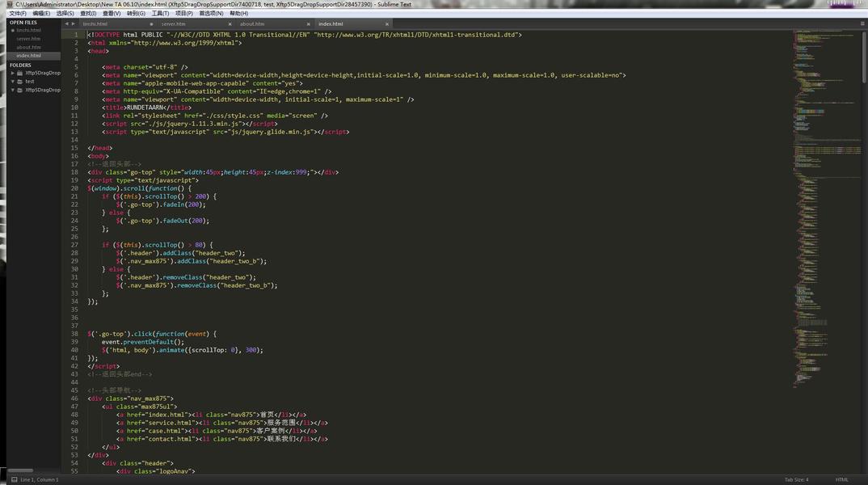Open the 项目(P) menu
Screen dimensions: 868x485
point(183,13)
